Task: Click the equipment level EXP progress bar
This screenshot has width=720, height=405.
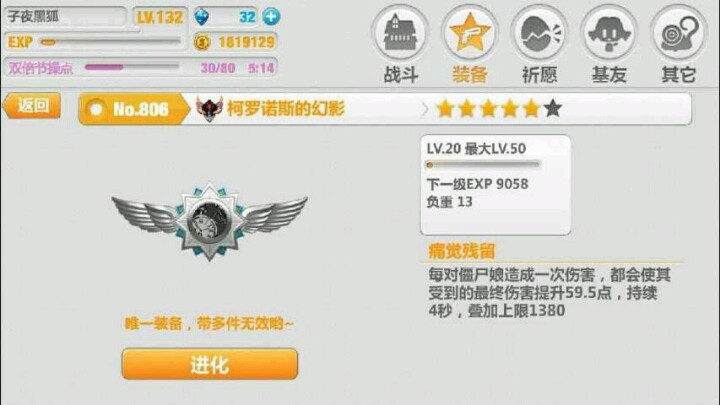Action: [483, 164]
